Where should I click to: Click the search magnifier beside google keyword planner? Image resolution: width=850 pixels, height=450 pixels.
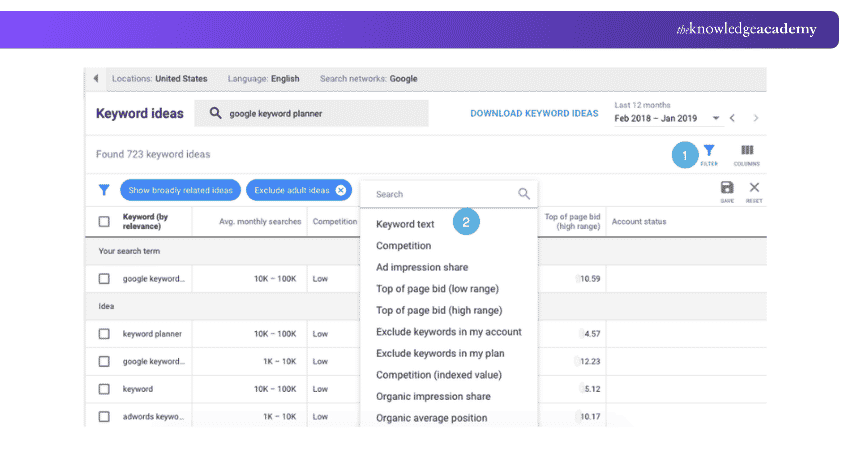215,113
